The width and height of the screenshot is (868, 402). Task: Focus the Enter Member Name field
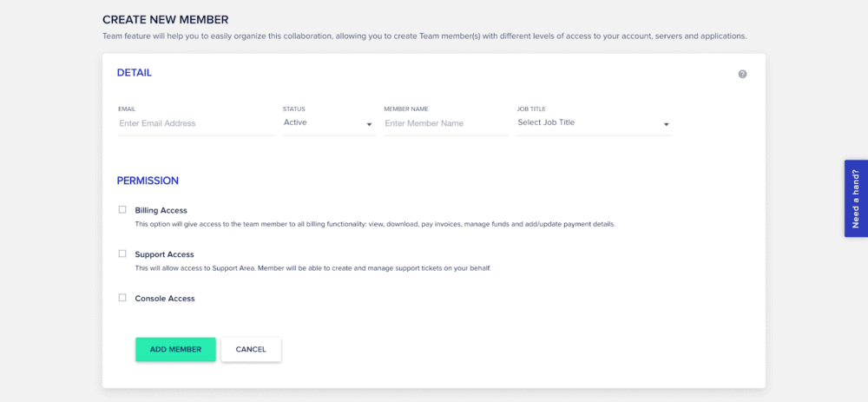click(x=445, y=123)
